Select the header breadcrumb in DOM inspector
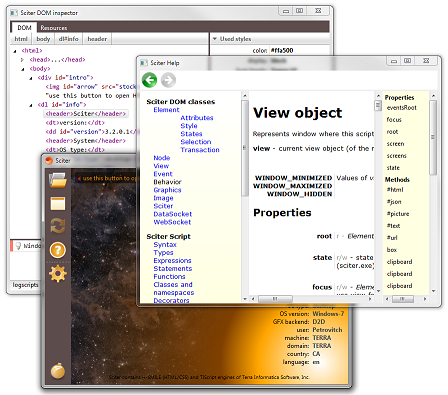The image size is (448, 395). coord(97,39)
